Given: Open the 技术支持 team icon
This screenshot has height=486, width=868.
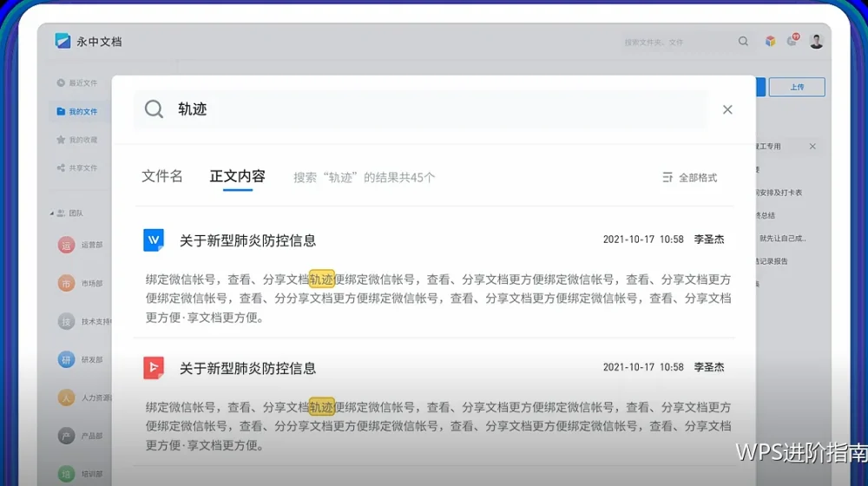Looking at the screenshot, I should [66, 322].
